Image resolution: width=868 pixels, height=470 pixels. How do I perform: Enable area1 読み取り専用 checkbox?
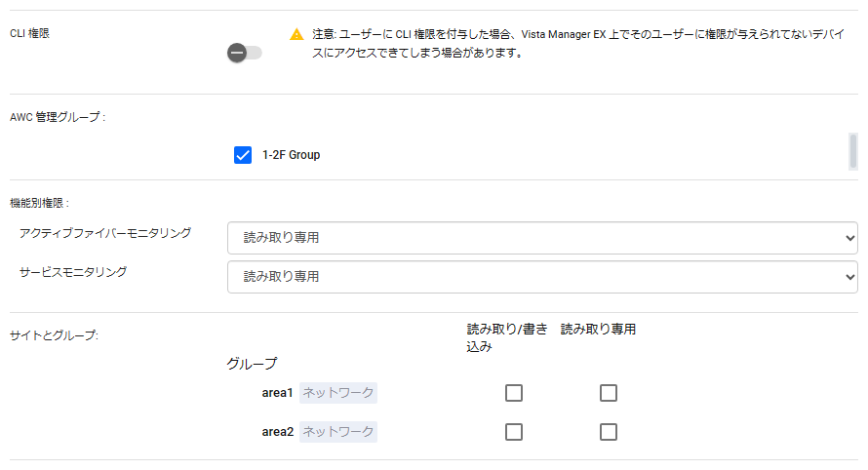pos(609,393)
